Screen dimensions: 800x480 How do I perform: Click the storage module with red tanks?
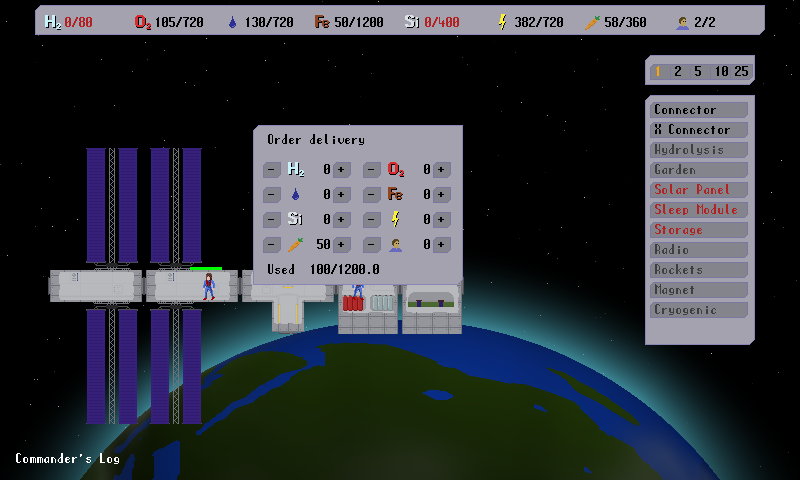click(x=368, y=308)
